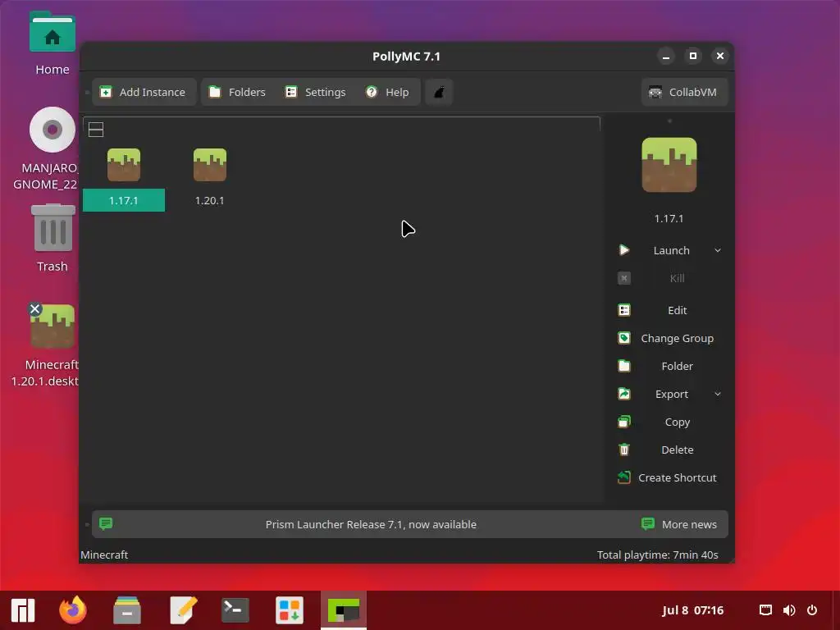Click the cat icon toggle

coord(440,92)
